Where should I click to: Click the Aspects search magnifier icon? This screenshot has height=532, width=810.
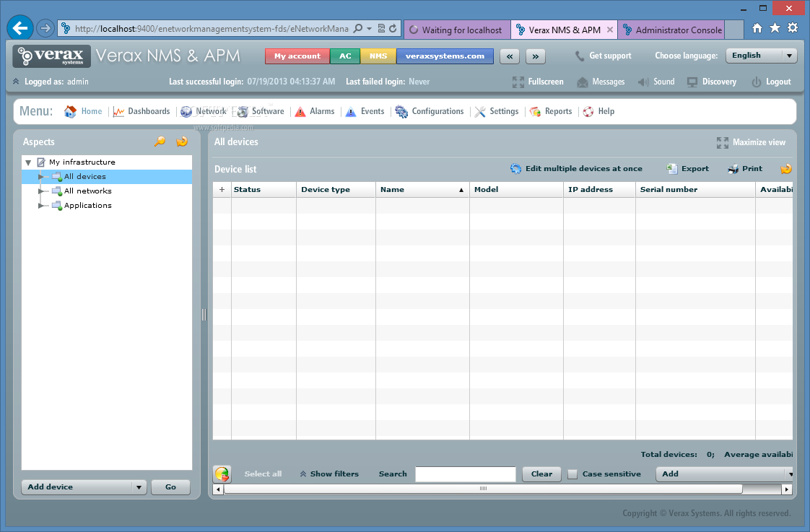click(160, 141)
